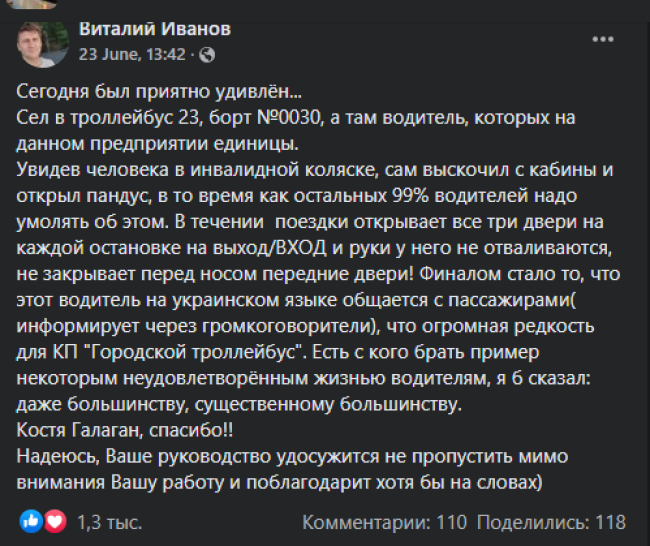Image resolution: width=650 pixels, height=546 pixels.
Task: Open the Комментарии: 110 comments list
Action: (384, 522)
